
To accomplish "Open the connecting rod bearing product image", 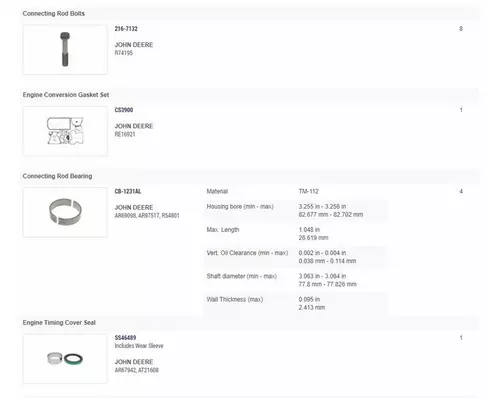I will point(65,212).
